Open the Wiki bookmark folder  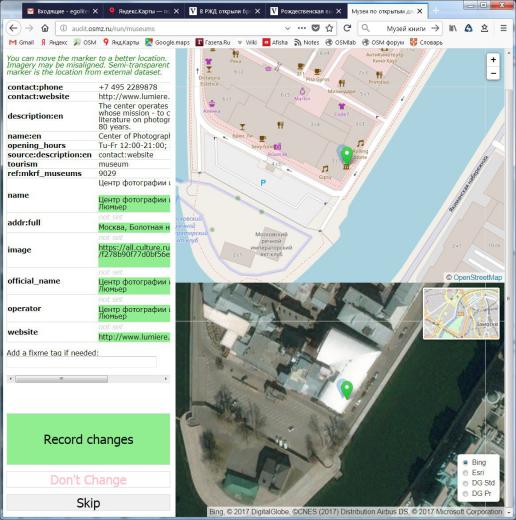pos(247,42)
